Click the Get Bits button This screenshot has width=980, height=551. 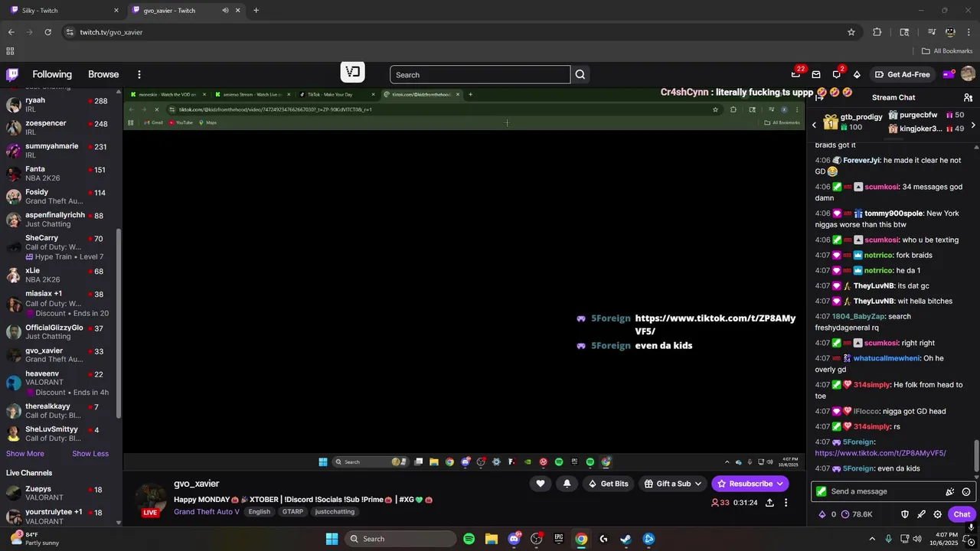pos(608,484)
